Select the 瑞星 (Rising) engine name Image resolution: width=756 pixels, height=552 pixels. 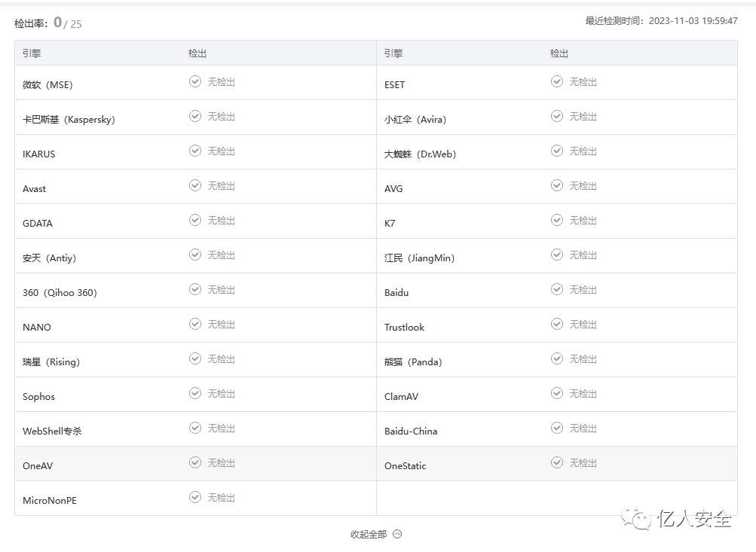tap(51, 362)
